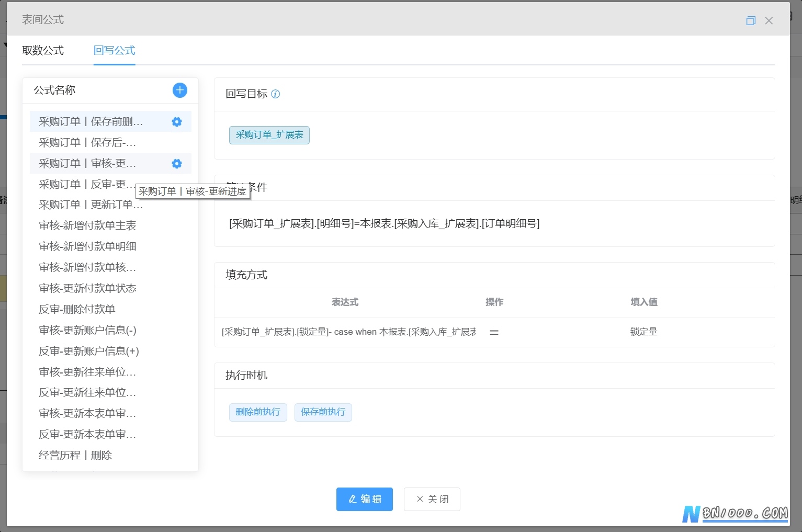Viewport: 802px width, 532px height.
Task: Switch to the 取数公式 tab
Action: pos(43,50)
